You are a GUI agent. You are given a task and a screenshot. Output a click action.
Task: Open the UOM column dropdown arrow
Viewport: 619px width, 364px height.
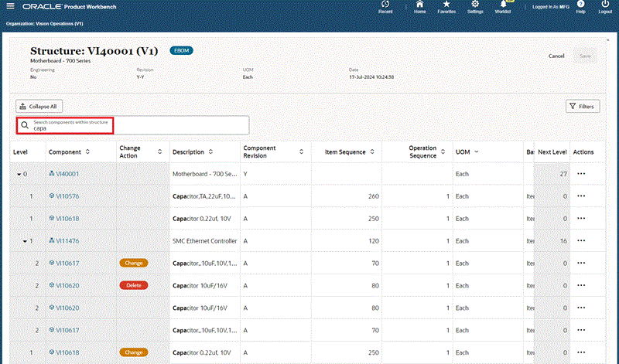(477, 151)
